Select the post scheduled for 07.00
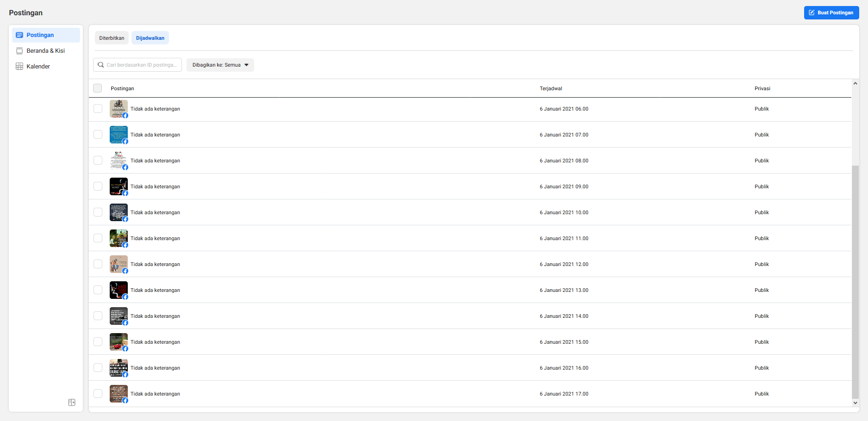This screenshot has width=868, height=421. pos(98,135)
